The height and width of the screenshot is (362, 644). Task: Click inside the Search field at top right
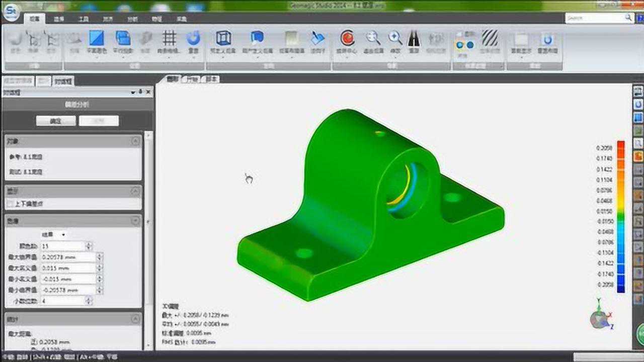[x=596, y=17]
